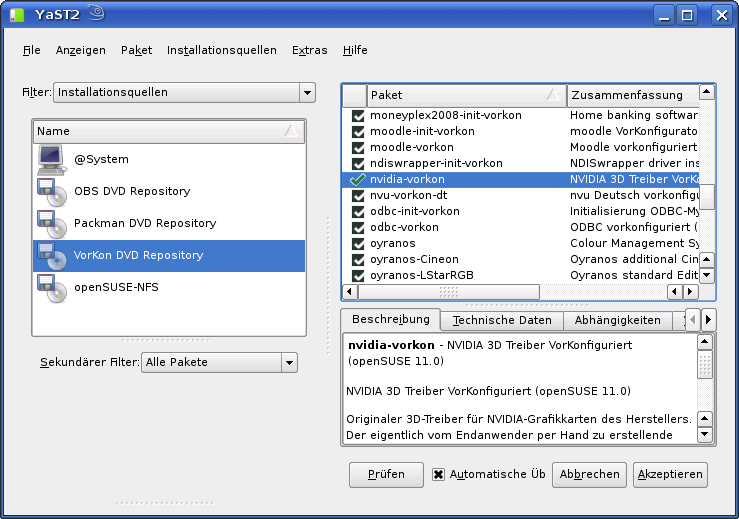Screen dimensions: 739x519
Task: Select the openSUSE-NFS repository row
Action: [x=169, y=288]
